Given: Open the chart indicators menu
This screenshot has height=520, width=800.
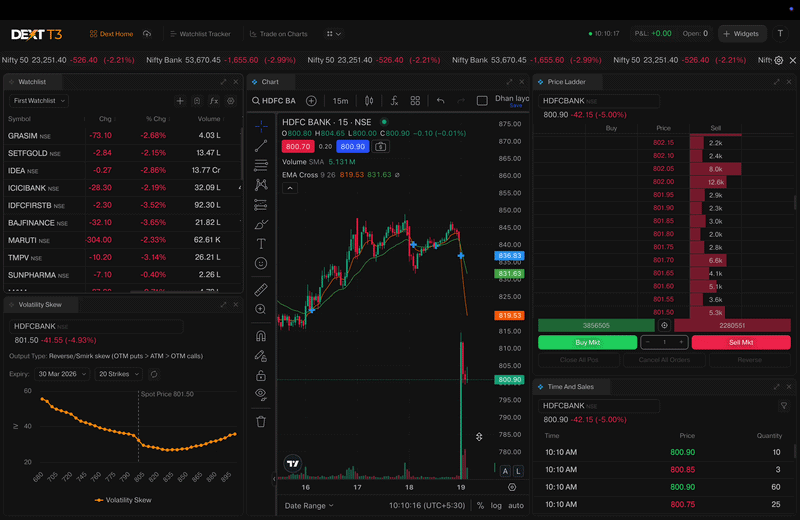Looking at the screenshot, I should coord(394,101).
